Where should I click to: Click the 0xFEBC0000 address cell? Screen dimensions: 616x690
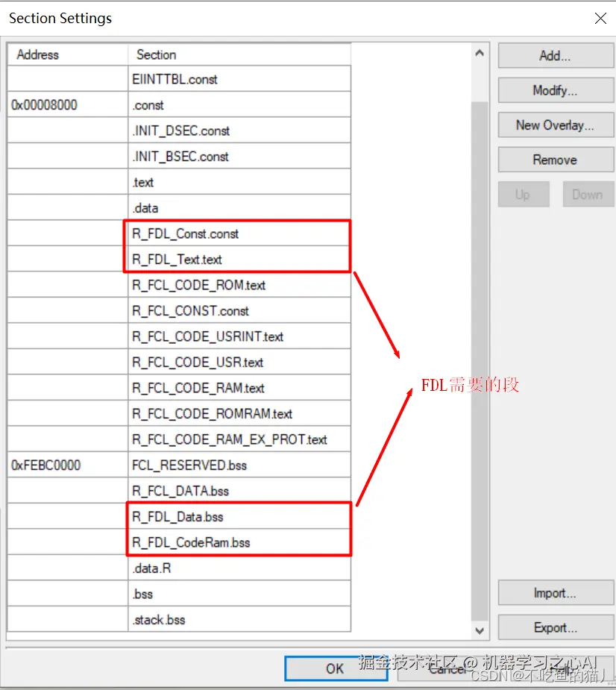point(67,465)
